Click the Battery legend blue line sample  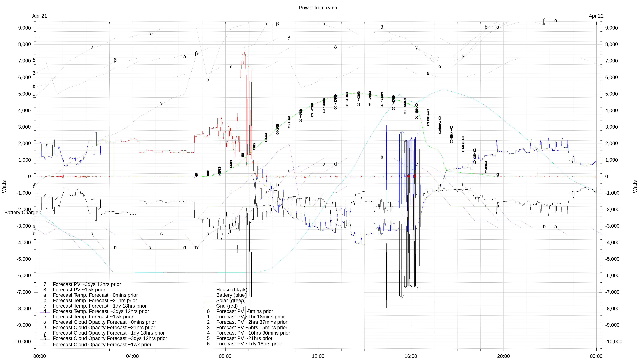208,297
